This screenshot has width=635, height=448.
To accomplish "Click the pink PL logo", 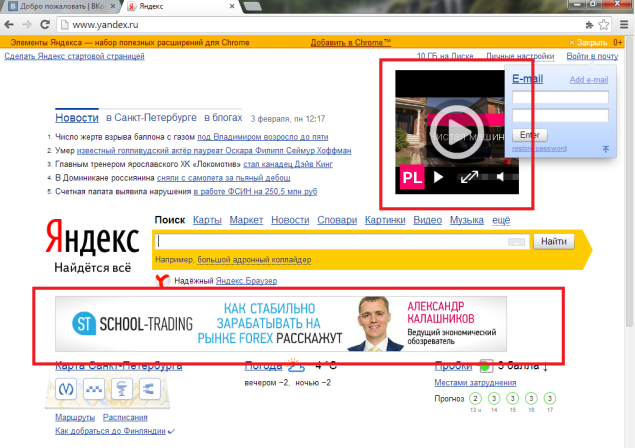I will [412, 177].
